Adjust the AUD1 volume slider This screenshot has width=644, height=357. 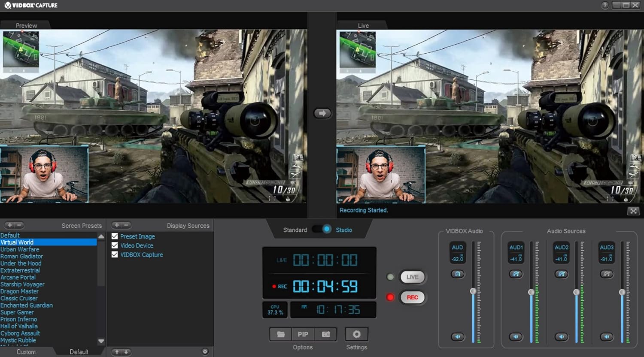coord(531,292)
